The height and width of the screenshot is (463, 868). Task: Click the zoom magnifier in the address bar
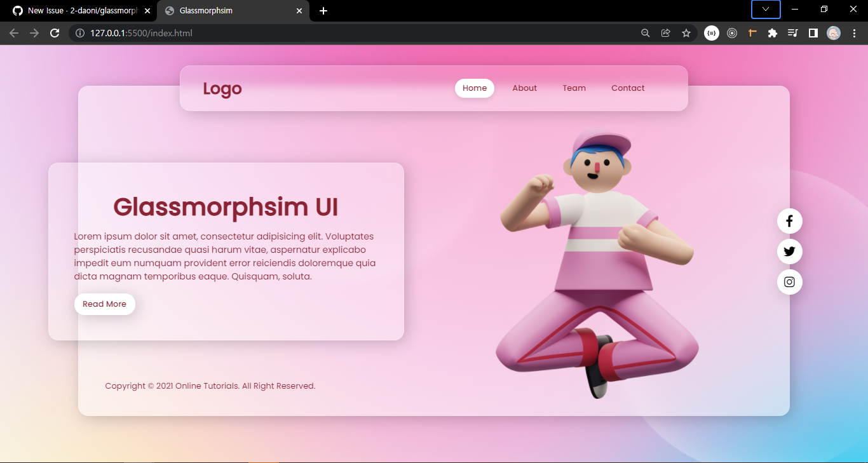(x=645, y=32)
